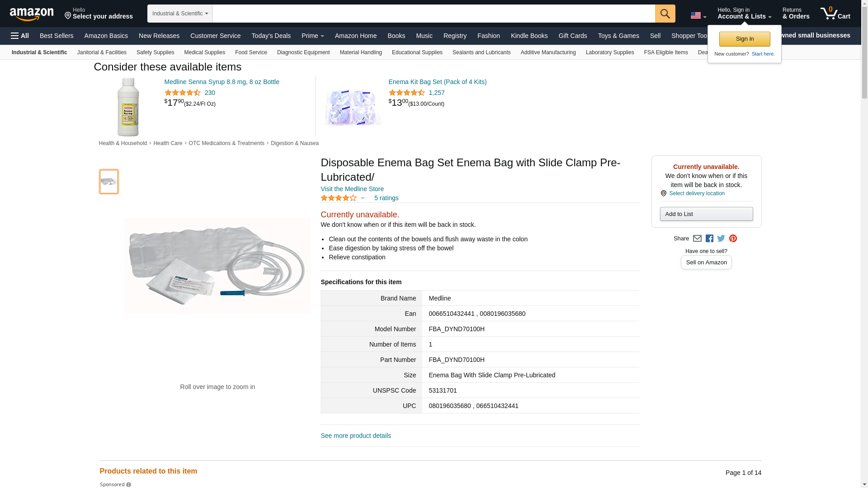Open the Amazon logo home link
Screen dimensions: 868x488
click(x=32, y=14)
